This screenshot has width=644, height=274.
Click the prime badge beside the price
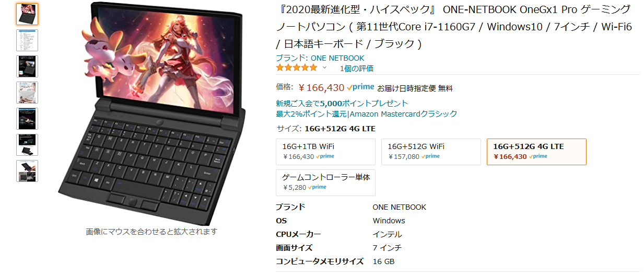[x=360, y=88]
